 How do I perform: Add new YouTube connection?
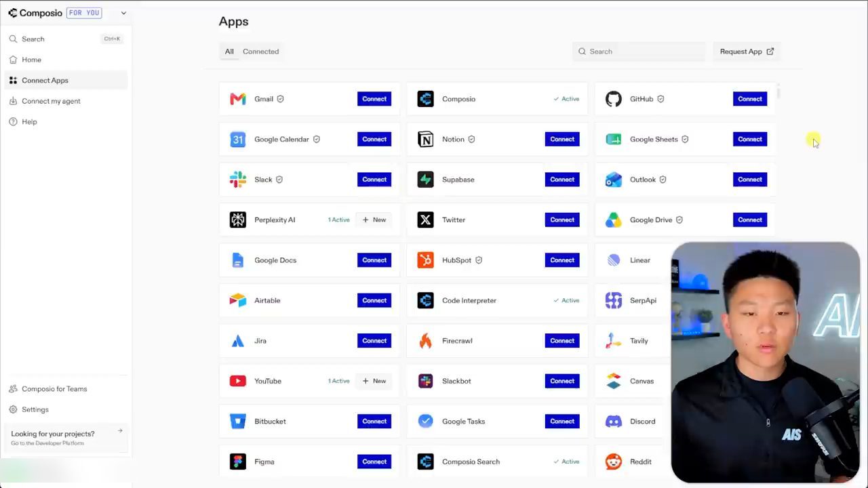(374, 381)
